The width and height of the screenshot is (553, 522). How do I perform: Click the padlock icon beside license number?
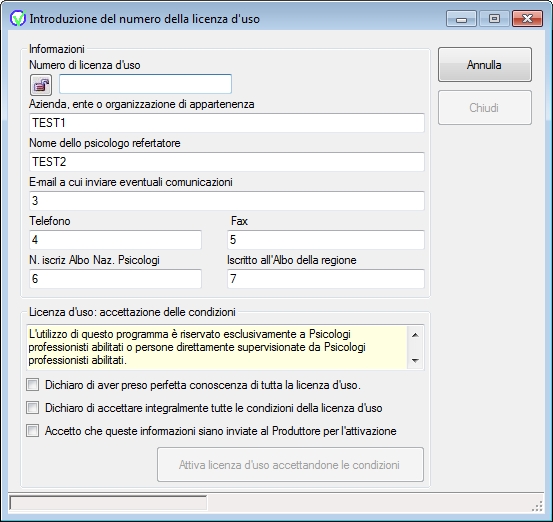pyautogui.click(x=41, y=85)
